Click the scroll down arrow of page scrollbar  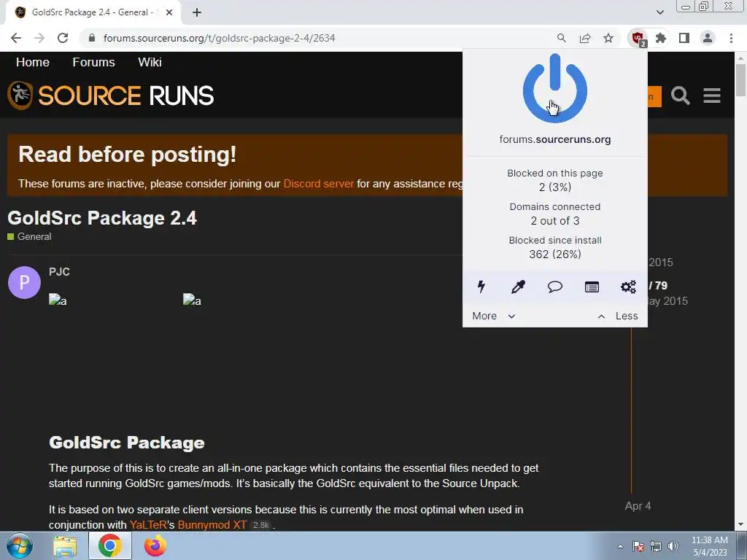tap(741, 525)
